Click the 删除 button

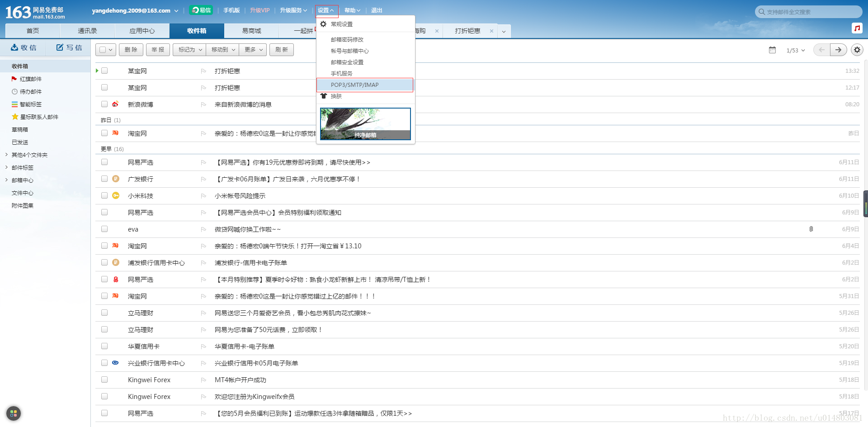pyautogui.click(x=131, y=50)
